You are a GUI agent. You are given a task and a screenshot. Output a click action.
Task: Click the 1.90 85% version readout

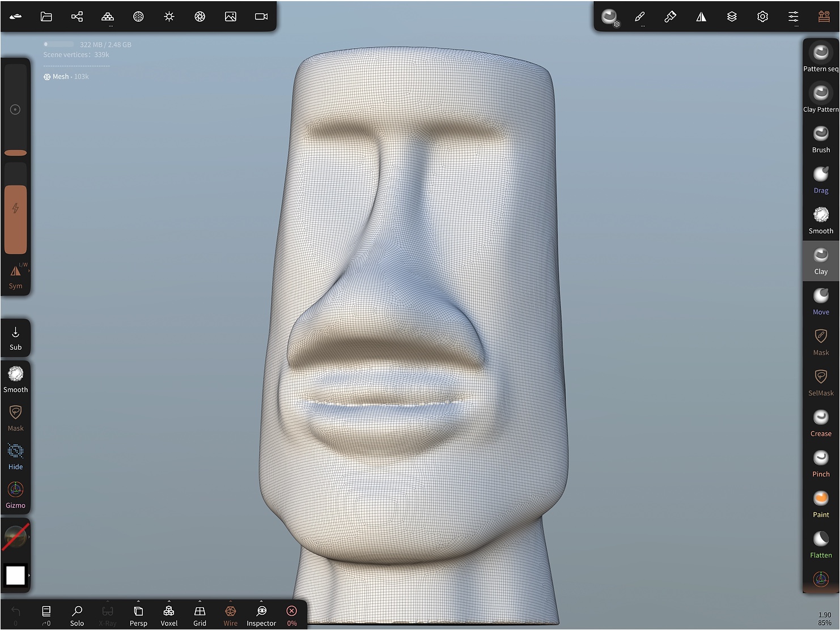coord(825,619)
